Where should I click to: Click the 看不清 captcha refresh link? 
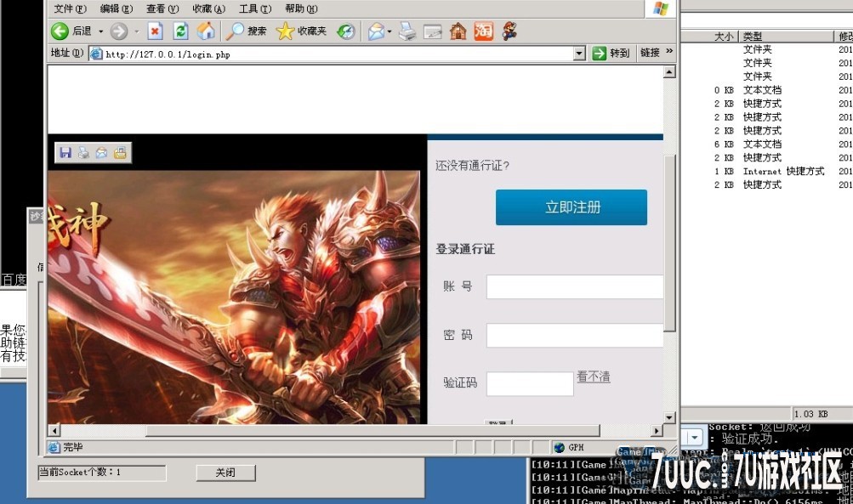tap(594, 377)
